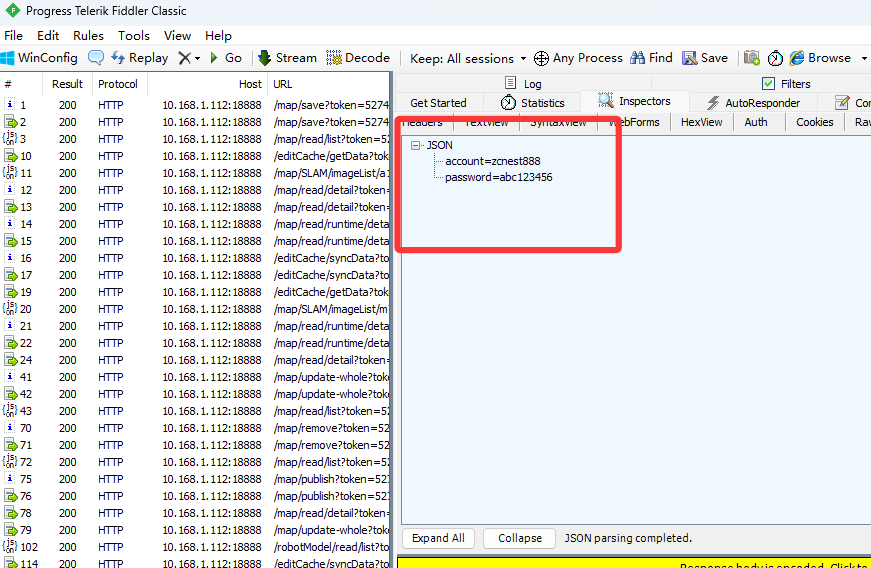Switch to the AutoResponder tab

coord(753,103)
